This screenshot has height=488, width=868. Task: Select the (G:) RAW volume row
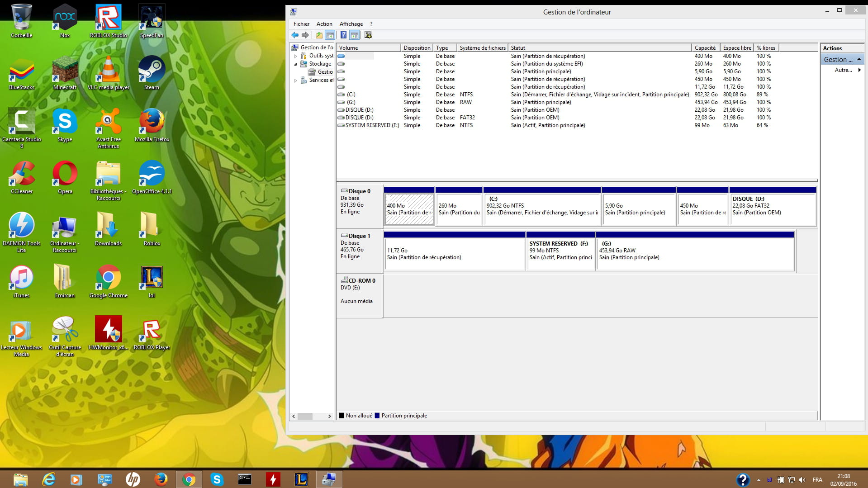point(577,102)
